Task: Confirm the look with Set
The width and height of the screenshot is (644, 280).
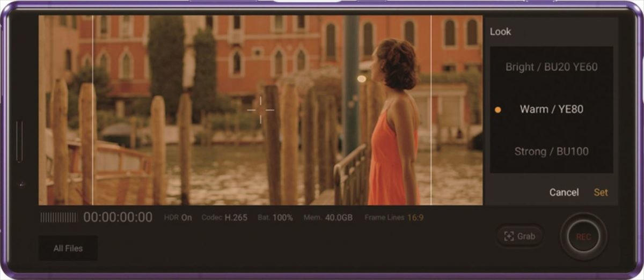Action: (601, 192)
